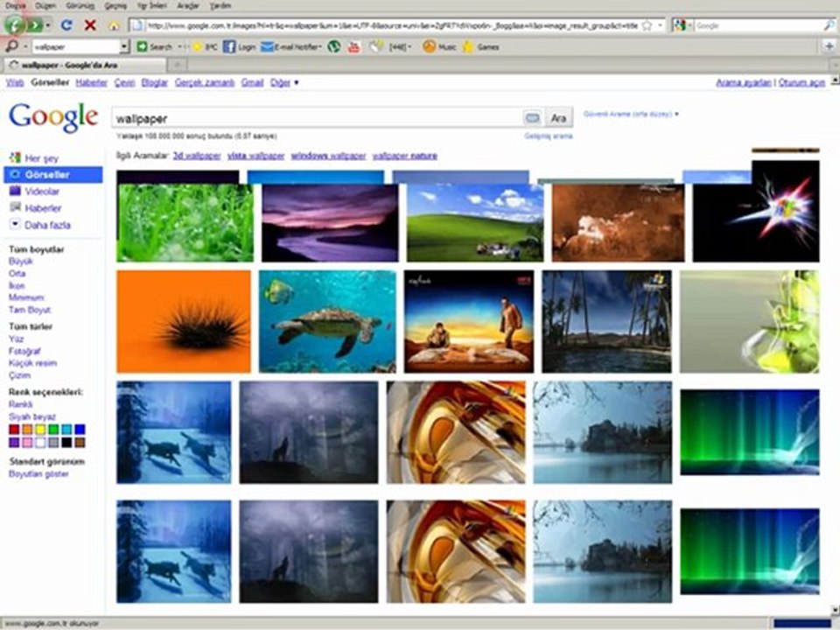The image size is (840, 630).
Task: Open the Araçlar menu
Action: 188,6
